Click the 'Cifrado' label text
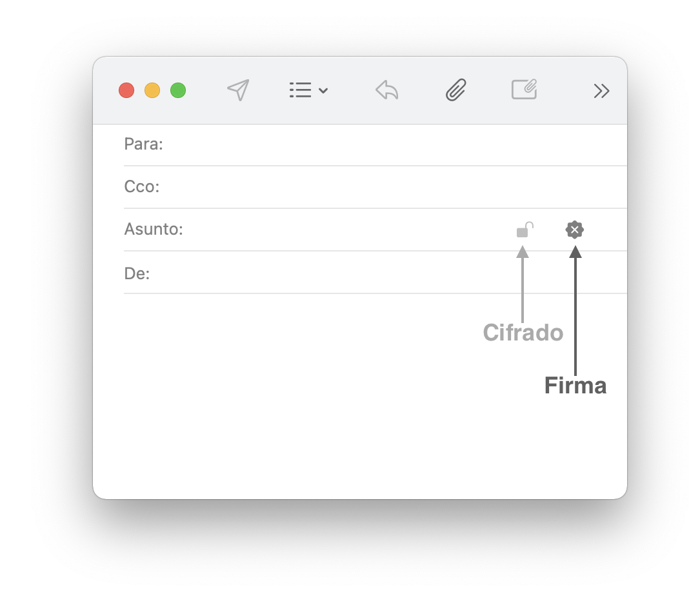700x601 pixels. tap(523, 333)
